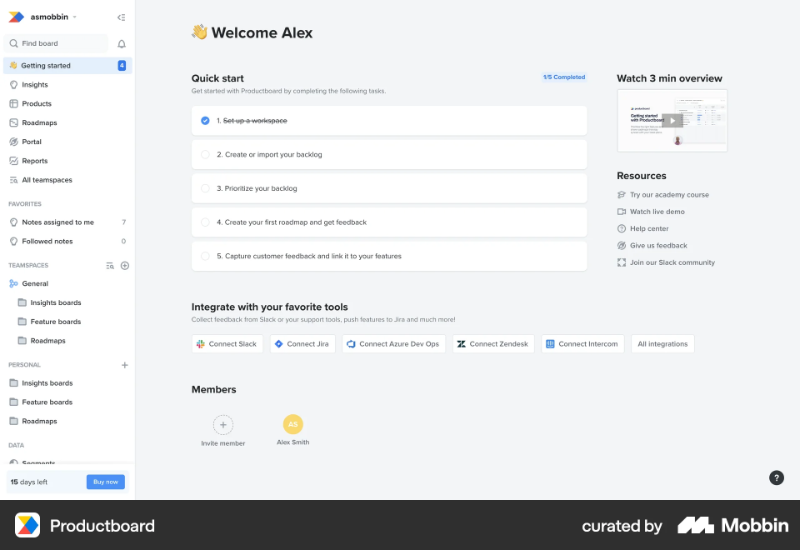Image resolution: width=800 pixels, height=550 pixels.
Task: Open Roadmaps folder under General
Action: [x=47, y=341]
